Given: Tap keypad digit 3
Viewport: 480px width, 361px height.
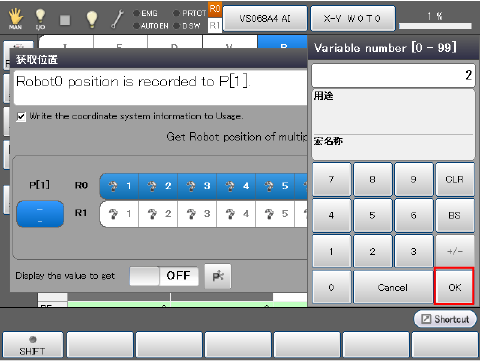Looking at the screenshot, I should (414, 251).
